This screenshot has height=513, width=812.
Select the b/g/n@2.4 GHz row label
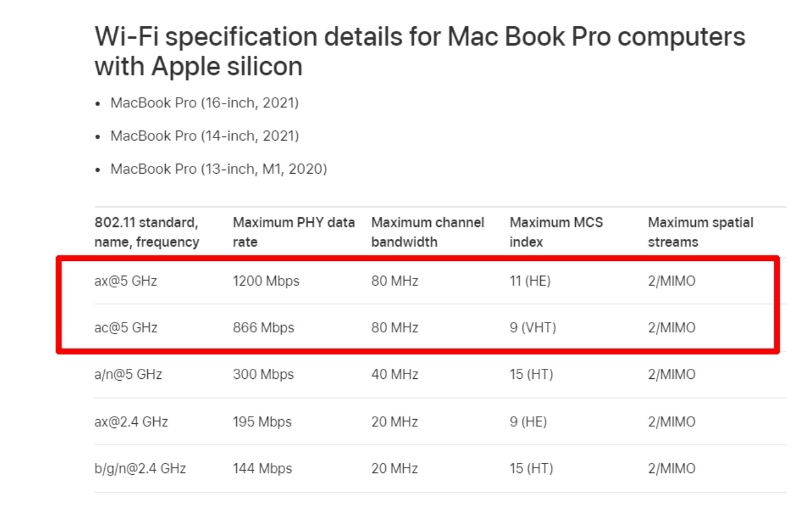click(140, 468)
